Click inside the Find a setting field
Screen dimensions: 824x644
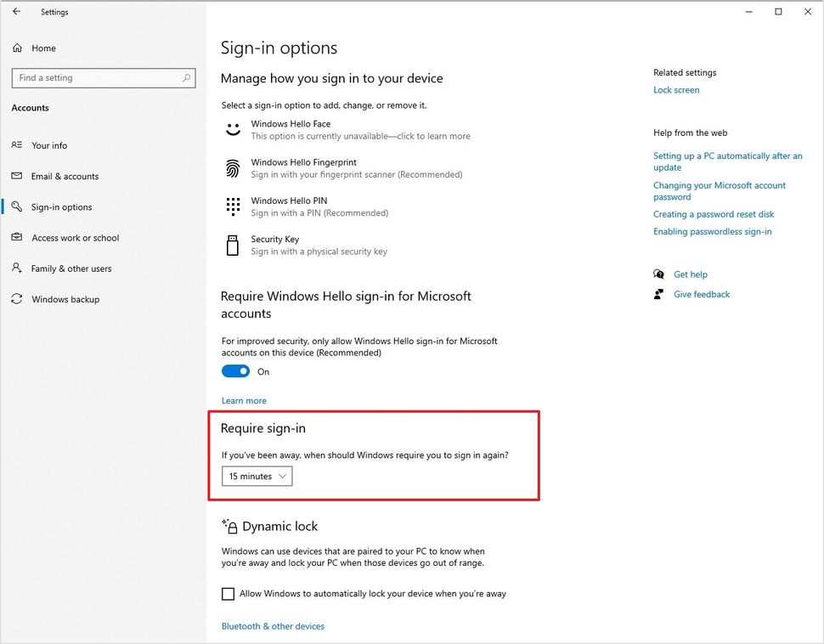point(93,78)
